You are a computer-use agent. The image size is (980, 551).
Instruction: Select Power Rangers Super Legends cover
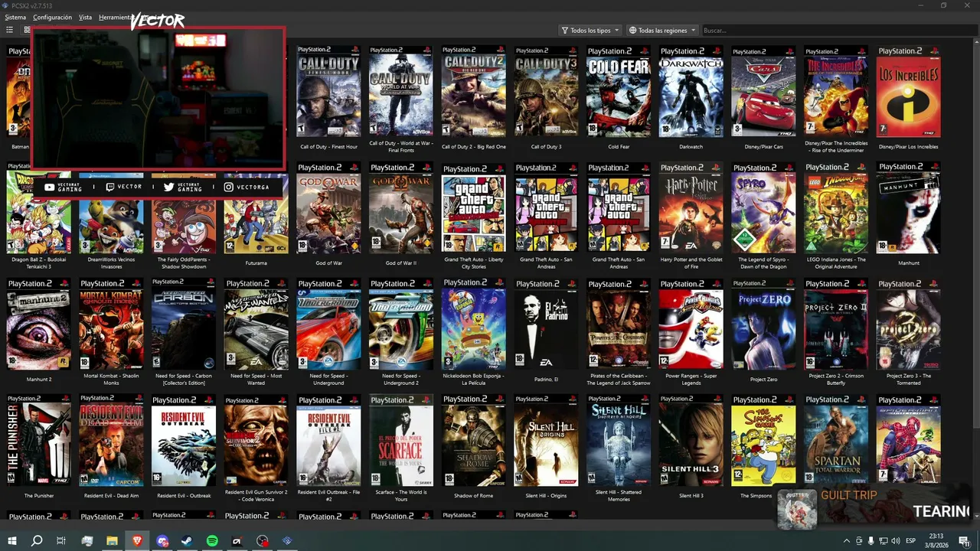[691, 324]
